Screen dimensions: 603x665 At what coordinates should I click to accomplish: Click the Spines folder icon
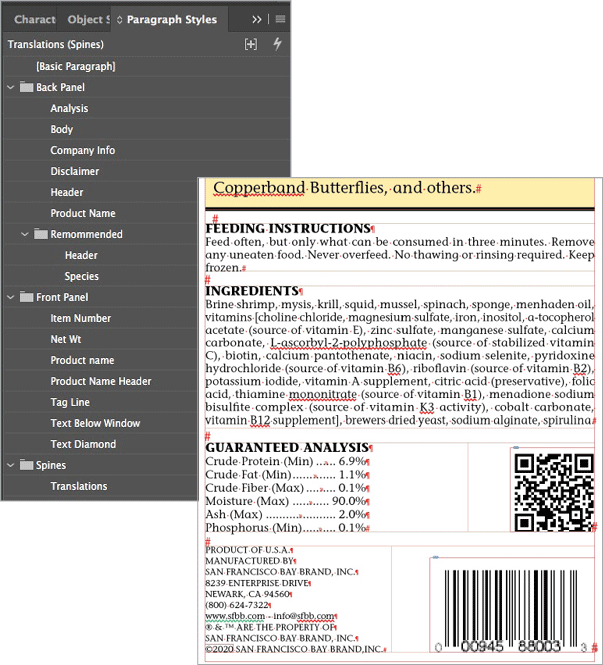click(26, 465)
